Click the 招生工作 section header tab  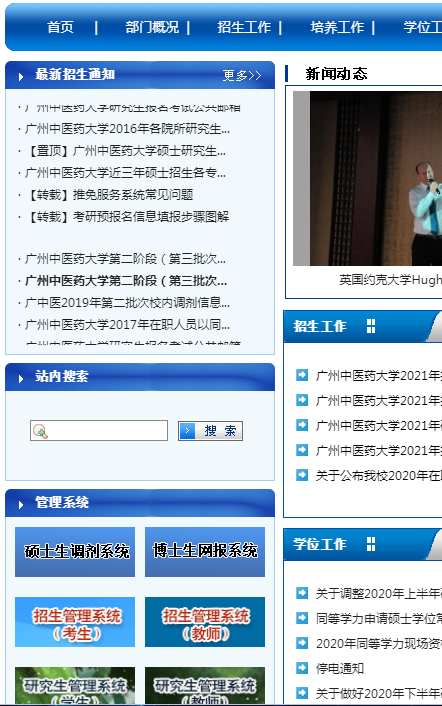point(320,326)
